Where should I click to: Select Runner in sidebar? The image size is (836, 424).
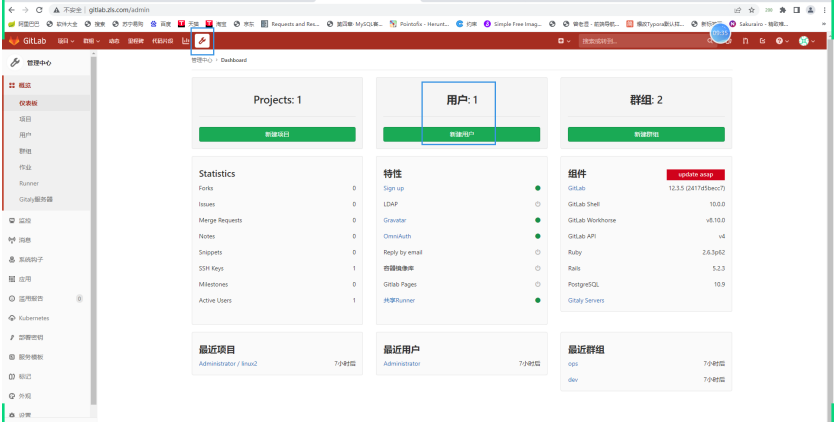point(29,183)
